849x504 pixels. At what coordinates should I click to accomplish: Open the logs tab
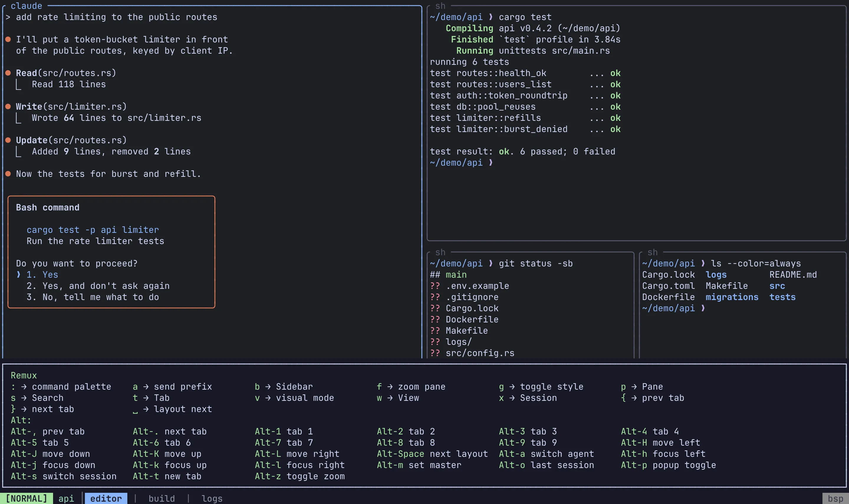(212, 498)
